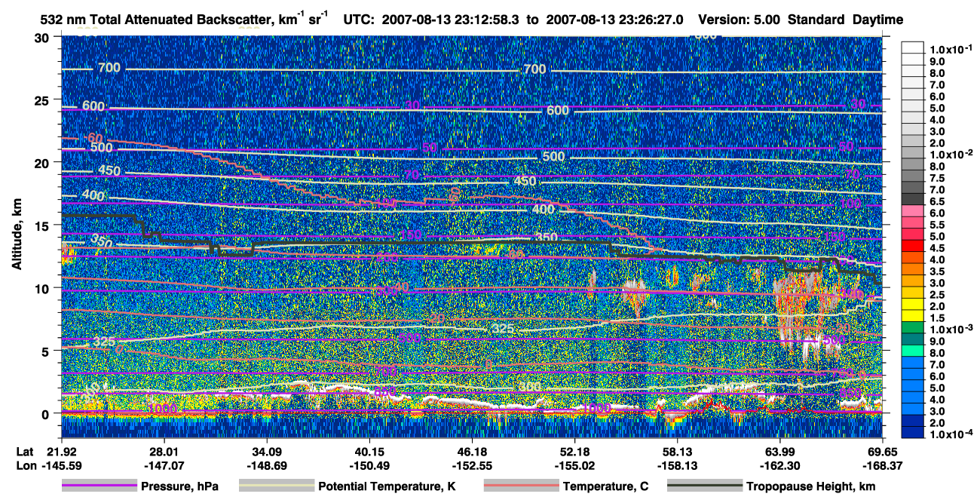Click the latitude value '40.15'
The height and width of the screenshot is (503, 980).
click(x=369, y=451)
